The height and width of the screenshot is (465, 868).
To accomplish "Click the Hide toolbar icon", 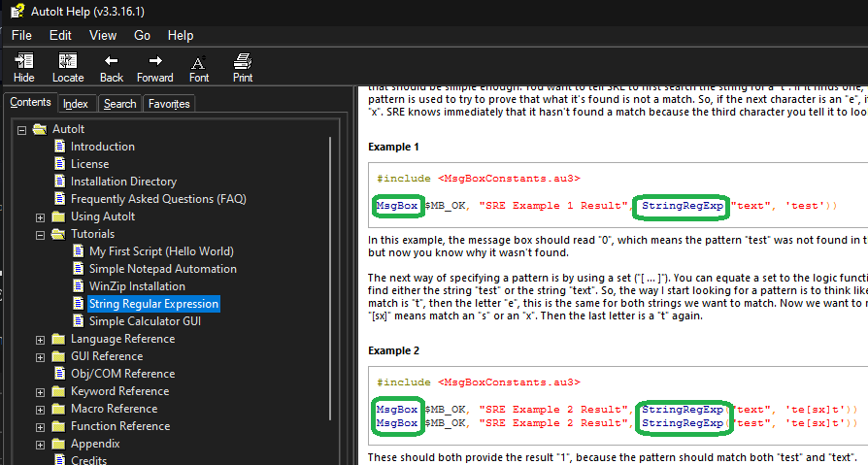I will 24,61.
